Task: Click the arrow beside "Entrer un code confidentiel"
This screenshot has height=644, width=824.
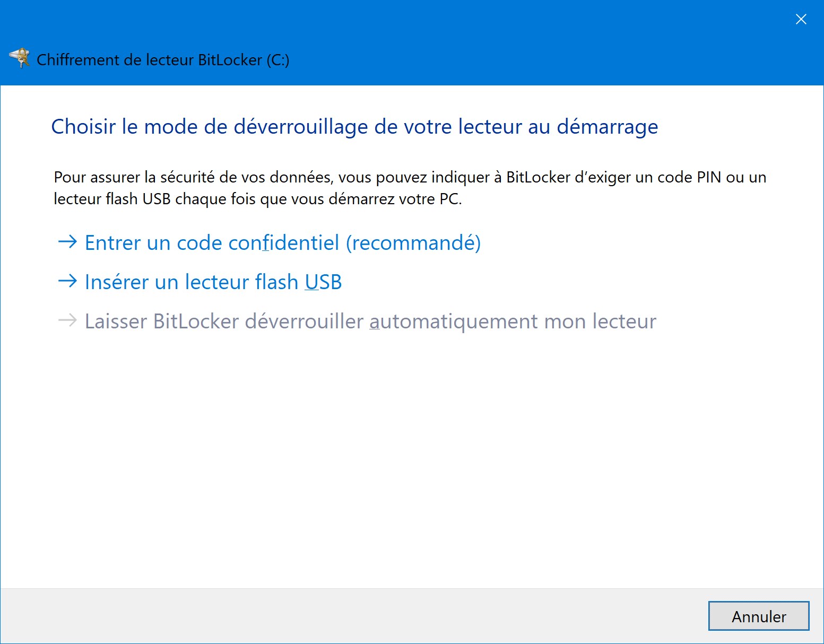Action: (68, 242)
